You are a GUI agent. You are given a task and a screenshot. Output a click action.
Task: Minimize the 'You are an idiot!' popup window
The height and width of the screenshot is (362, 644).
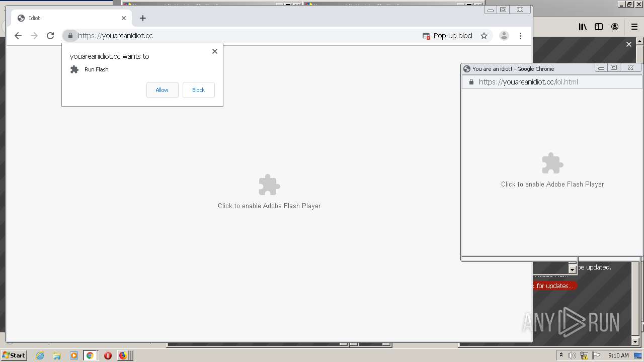click(x=601, y=68)
